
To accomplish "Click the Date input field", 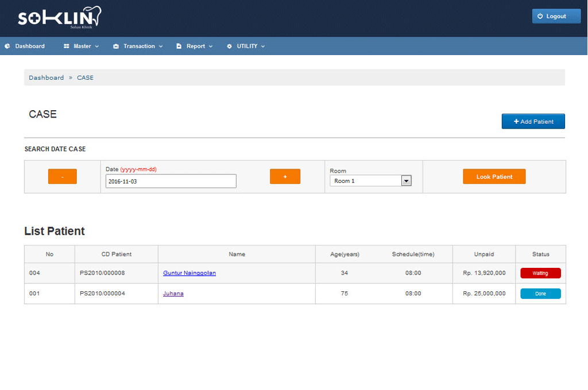I will [x=171, y=181].
